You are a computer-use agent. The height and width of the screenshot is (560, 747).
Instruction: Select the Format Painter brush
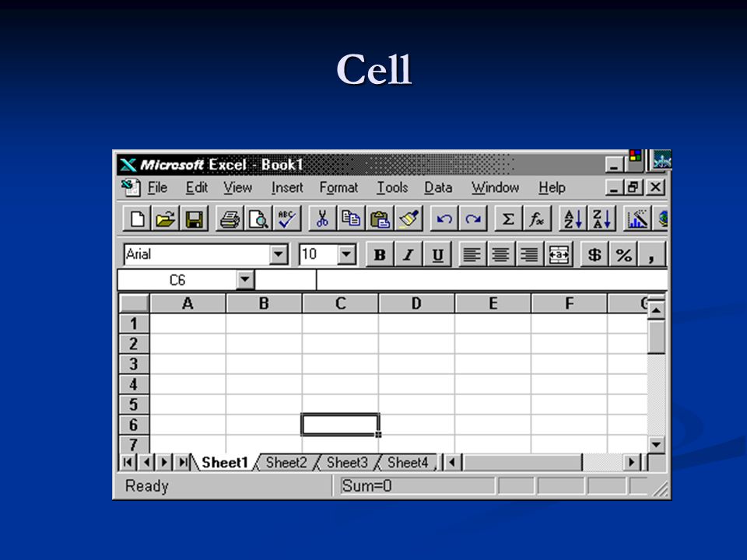pos(409,219)
